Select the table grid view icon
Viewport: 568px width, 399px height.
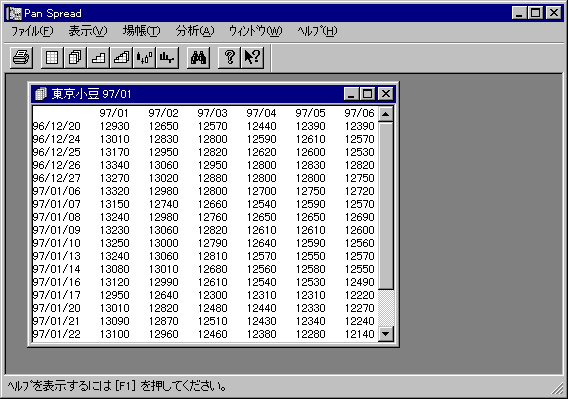pos(52,57)
